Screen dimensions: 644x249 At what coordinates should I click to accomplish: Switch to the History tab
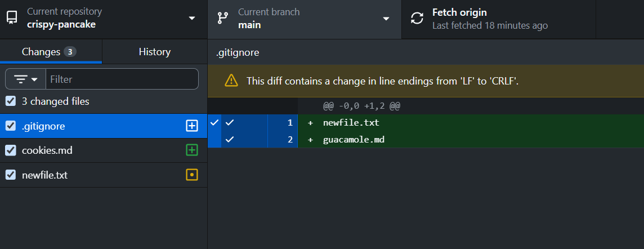(x=154, y=52)
